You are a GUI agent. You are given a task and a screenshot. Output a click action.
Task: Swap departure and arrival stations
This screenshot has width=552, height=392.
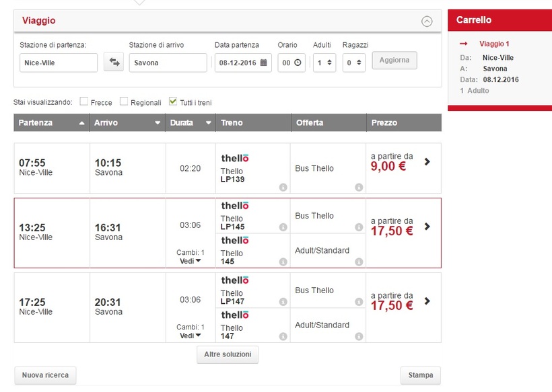114,63
